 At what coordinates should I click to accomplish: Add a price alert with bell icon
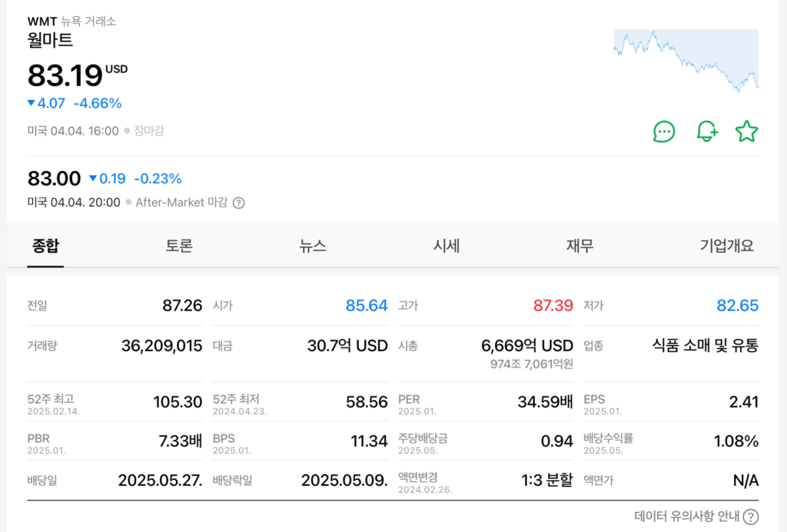pos(707,131)
